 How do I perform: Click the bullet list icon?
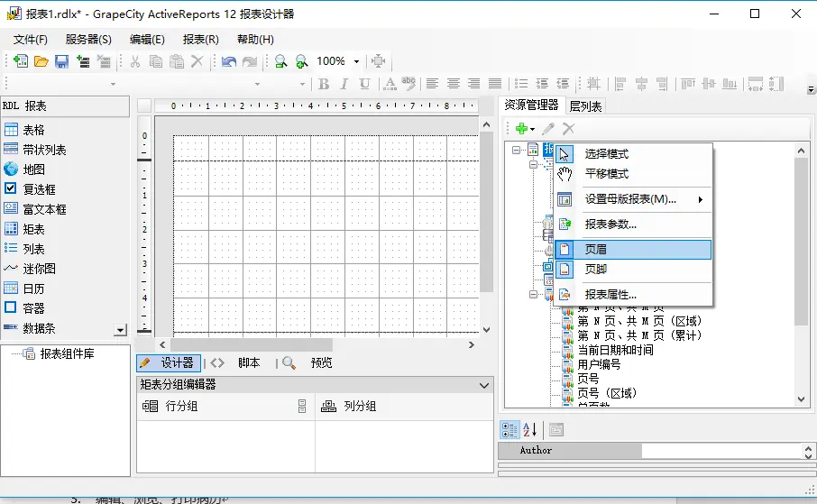point(521,83)
